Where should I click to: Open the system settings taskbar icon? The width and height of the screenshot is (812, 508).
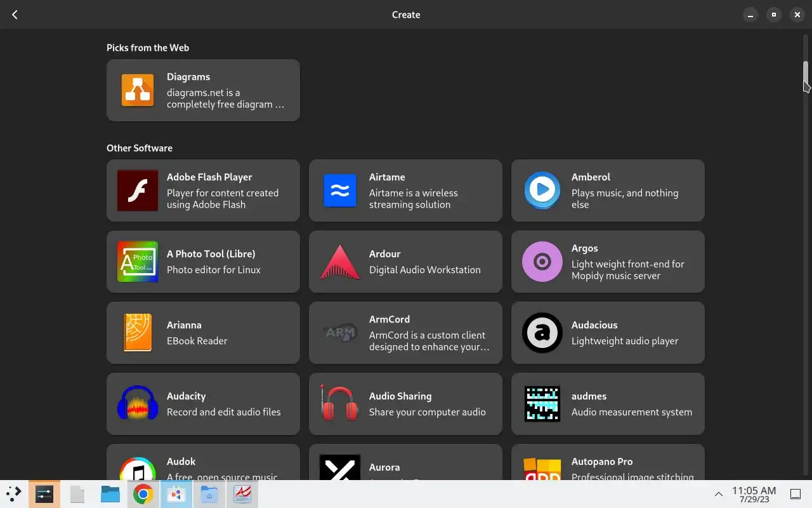tap(44, 494)
